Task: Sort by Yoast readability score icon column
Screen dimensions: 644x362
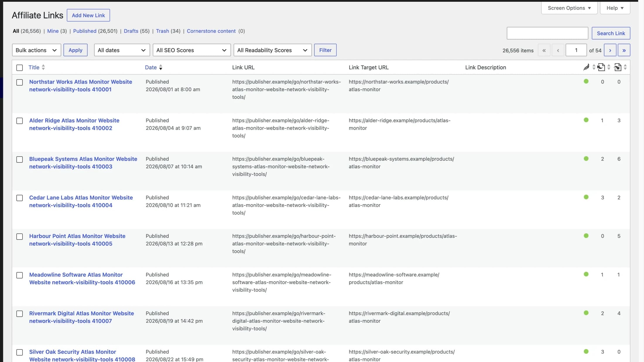Action: (586, 67)
